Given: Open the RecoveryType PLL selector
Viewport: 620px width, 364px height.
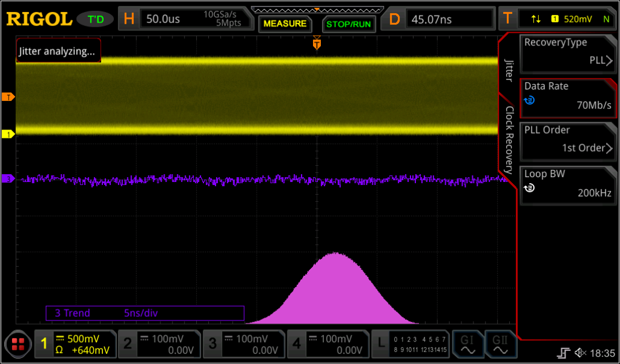Looking at the screenshot, I should coord(568,53).
